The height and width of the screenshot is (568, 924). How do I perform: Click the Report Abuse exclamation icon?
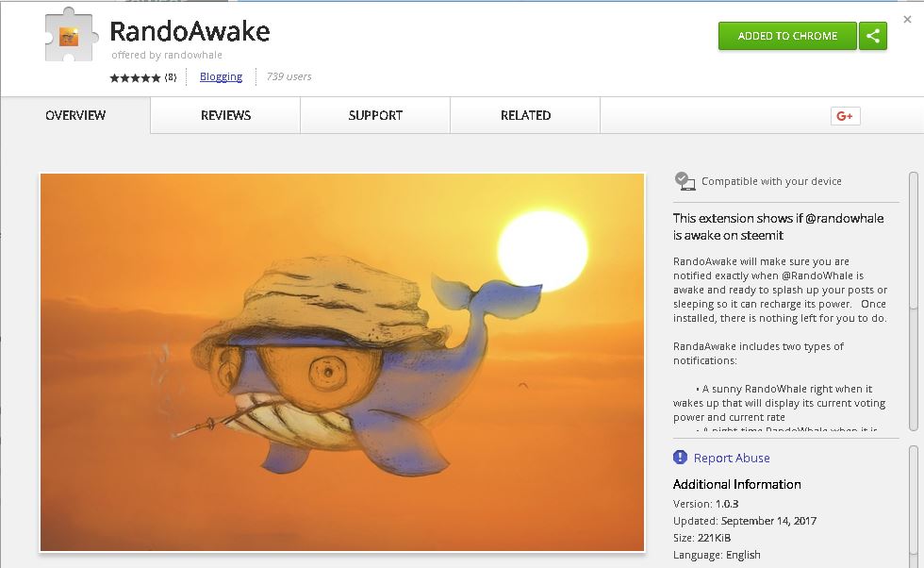click(x=680, y=457)
